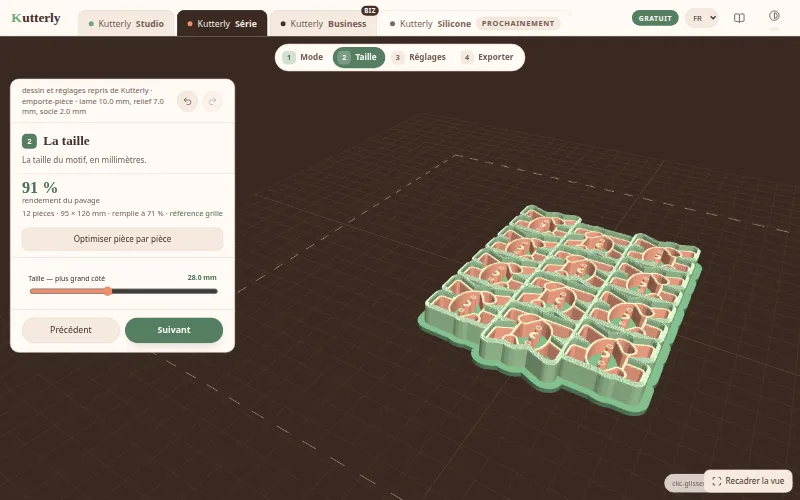Toggle the contrast theme icon
Screen dimensions: 800x500
pyautogui.click(x=774, y=15)
